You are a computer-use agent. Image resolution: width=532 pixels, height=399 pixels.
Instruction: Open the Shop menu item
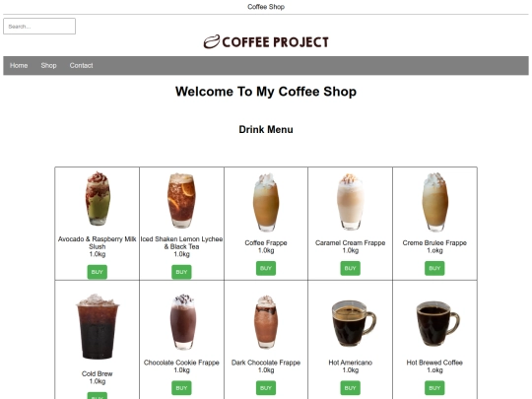(x=48, y=65)
